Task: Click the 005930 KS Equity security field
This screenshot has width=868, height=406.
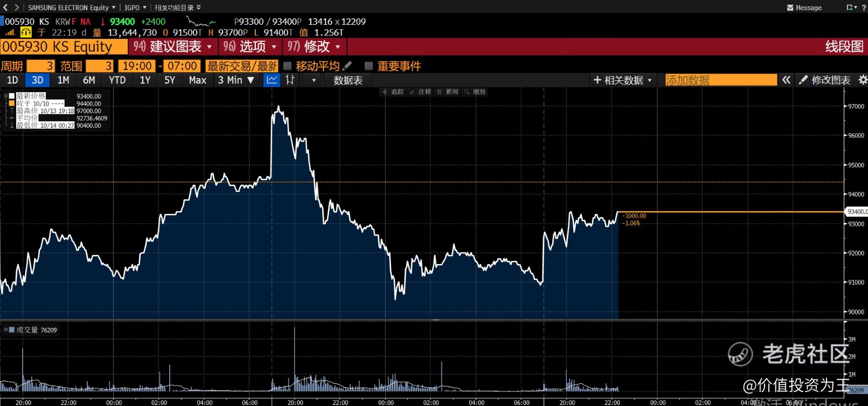Action: click(x=64, y=47)
